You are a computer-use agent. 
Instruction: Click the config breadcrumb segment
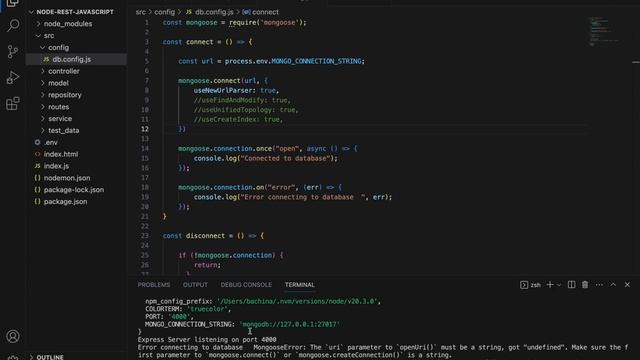pos(164,12)
